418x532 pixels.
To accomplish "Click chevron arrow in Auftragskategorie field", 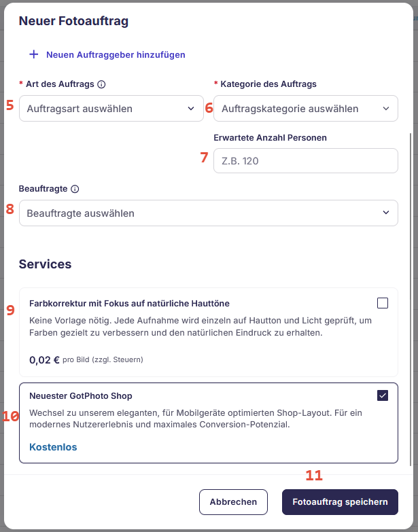I will [386, 109].
